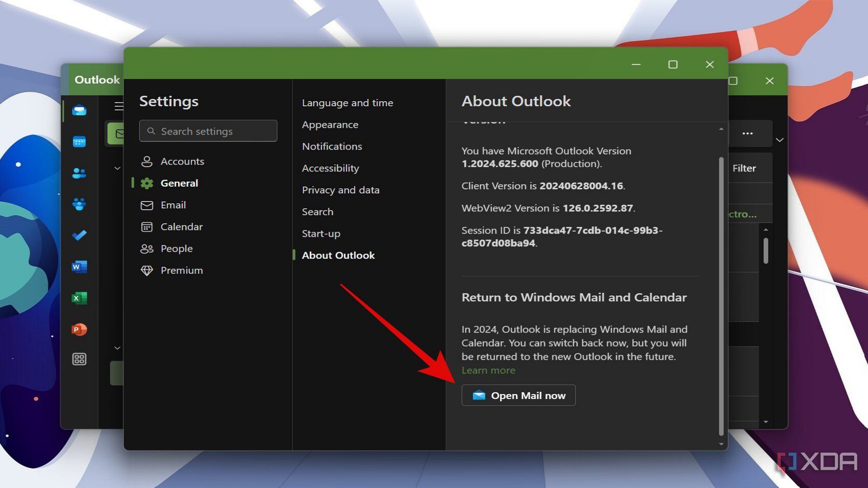Select the Appearance settings option
Viewport: 868px width, 488px height.
coord(330,124)
